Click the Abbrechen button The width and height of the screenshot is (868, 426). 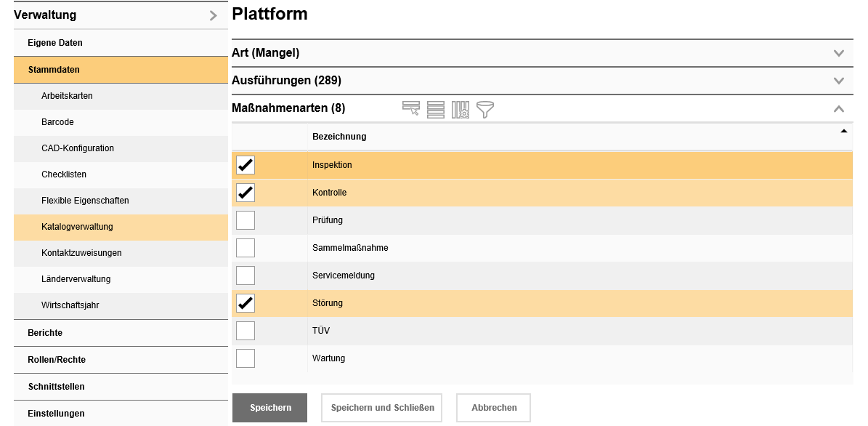click(x=494, y=408)
